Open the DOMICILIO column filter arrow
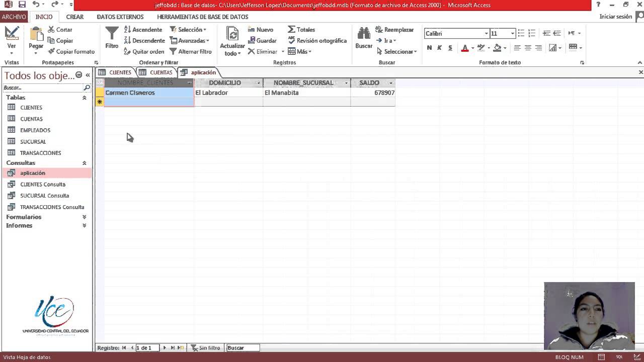This screenshot has width=644, height=362. (259, 83)
